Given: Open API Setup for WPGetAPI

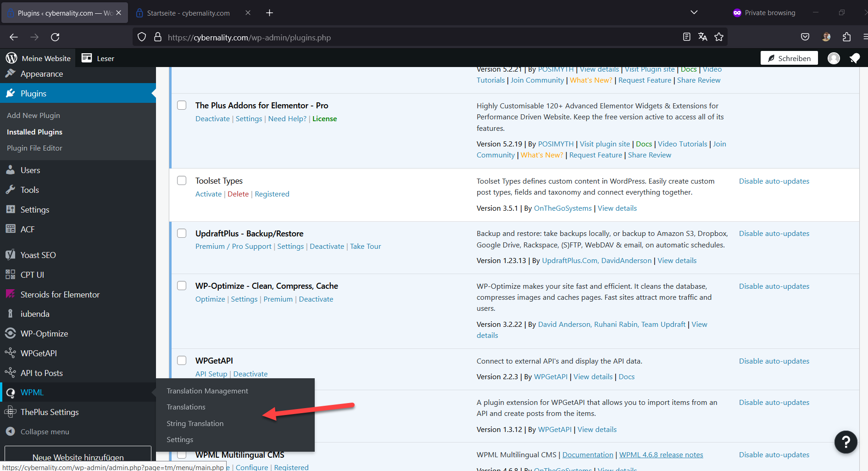Looking at the screenshot, I should coord(211,374).
